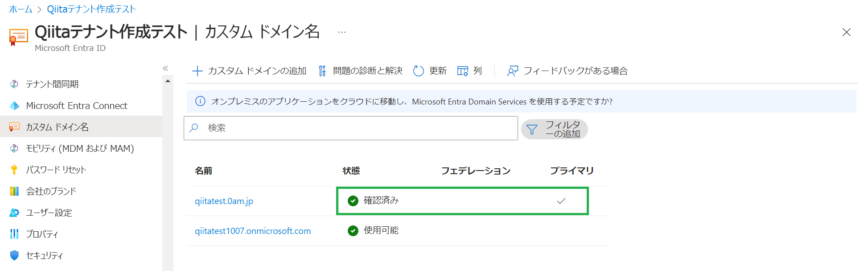Click Microsoft Entra ID subtitle text
The width and height of the screenshot is (868, 271).
click(70, 48)
